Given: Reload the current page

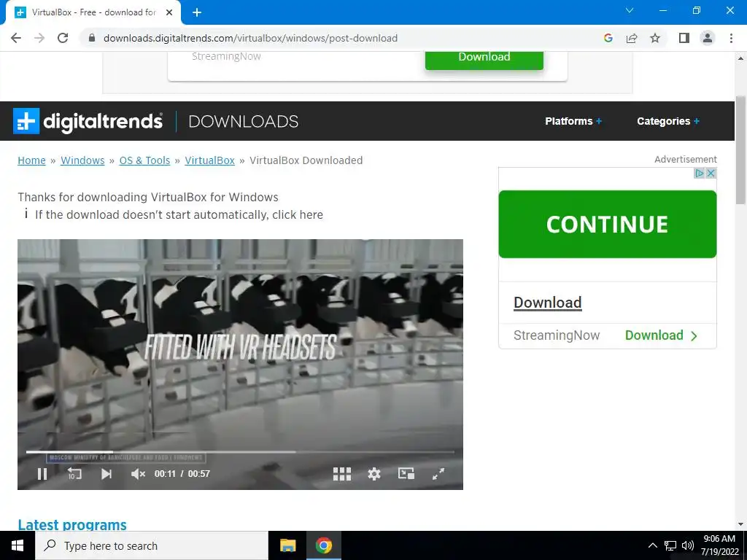Looking at the screenshot, I should tap(63, 38).
